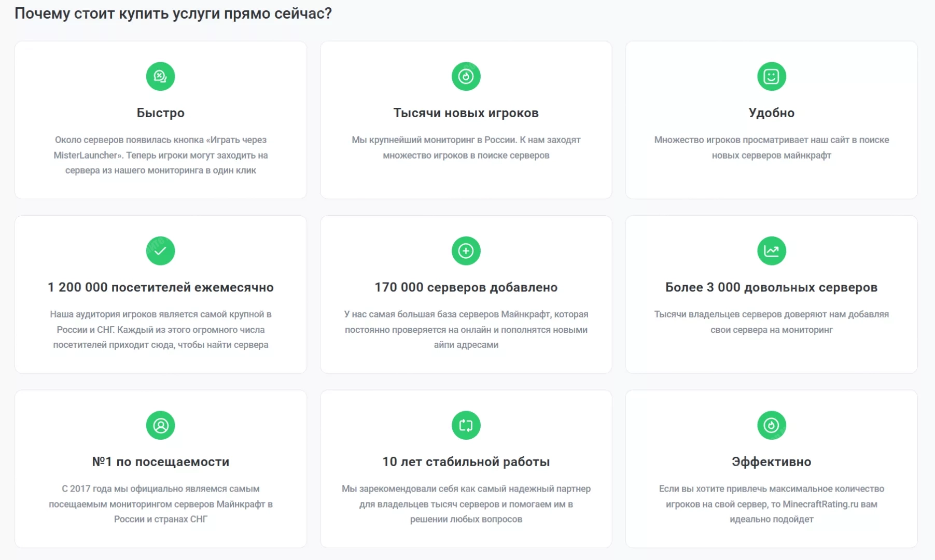The height and width of the screenshot is (560, 935).
Task: Click the chart icon above "Более 3 000"
Action: (771, 251)
